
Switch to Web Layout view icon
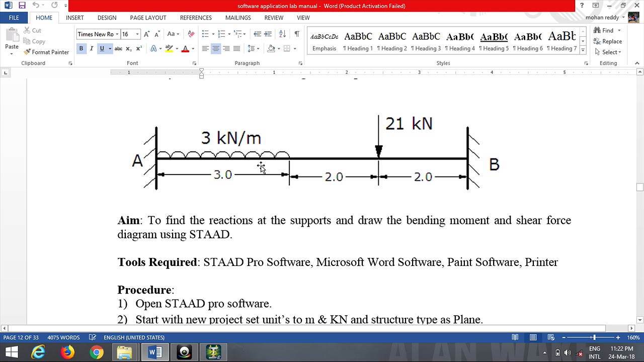tap(551, 337)
